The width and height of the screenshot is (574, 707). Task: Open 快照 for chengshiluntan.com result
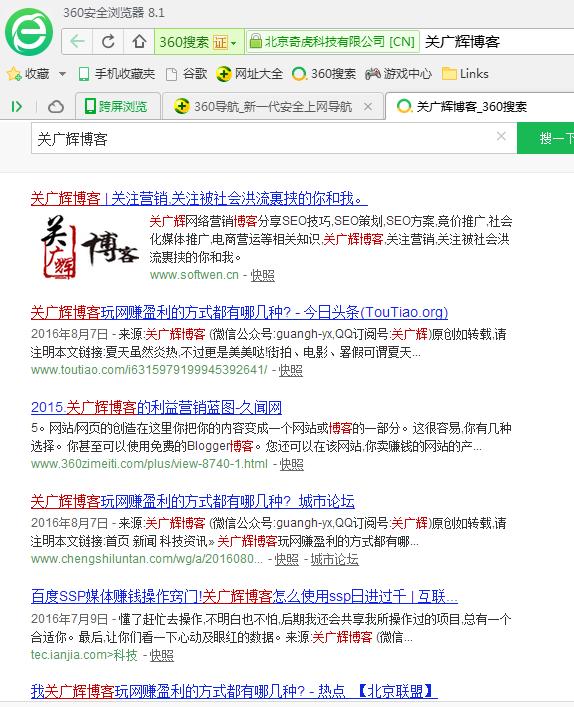pos(287,560)
